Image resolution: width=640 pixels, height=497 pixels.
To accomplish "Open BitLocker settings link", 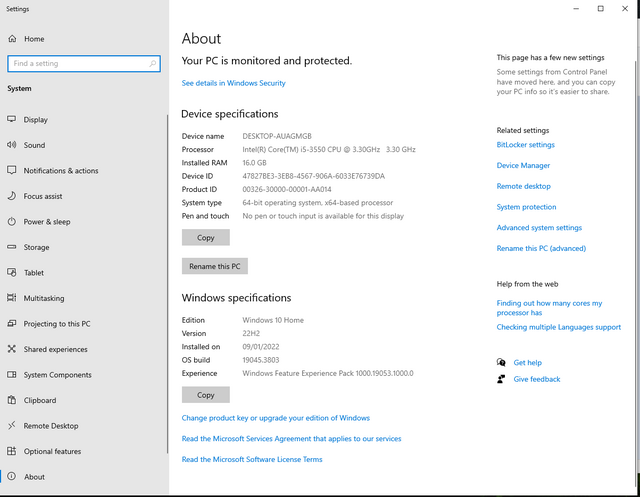I will [x=525, y=144].
